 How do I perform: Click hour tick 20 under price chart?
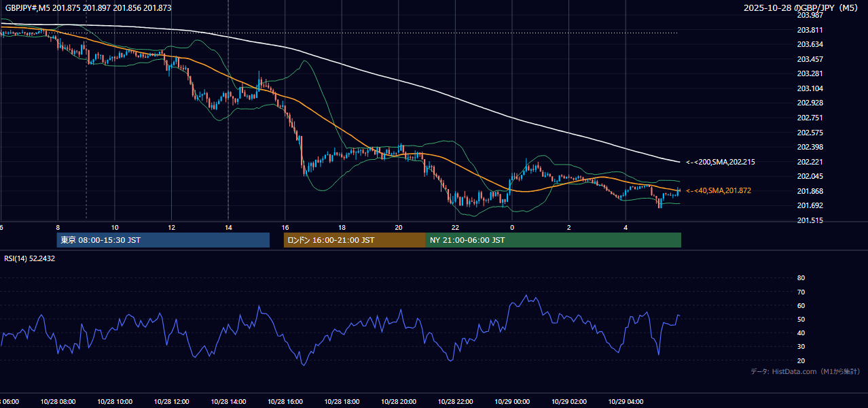(399, 227)
